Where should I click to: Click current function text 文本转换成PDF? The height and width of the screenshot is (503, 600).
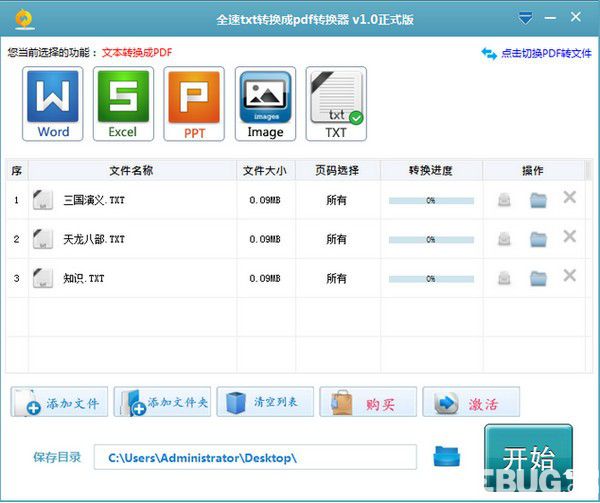point(137,52)
